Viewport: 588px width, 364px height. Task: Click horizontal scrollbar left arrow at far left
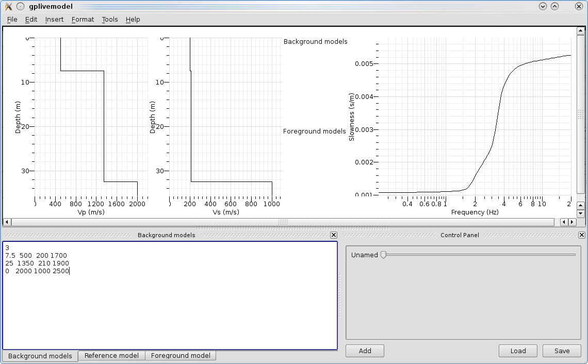pyautogui.click(x=7, y=222)
